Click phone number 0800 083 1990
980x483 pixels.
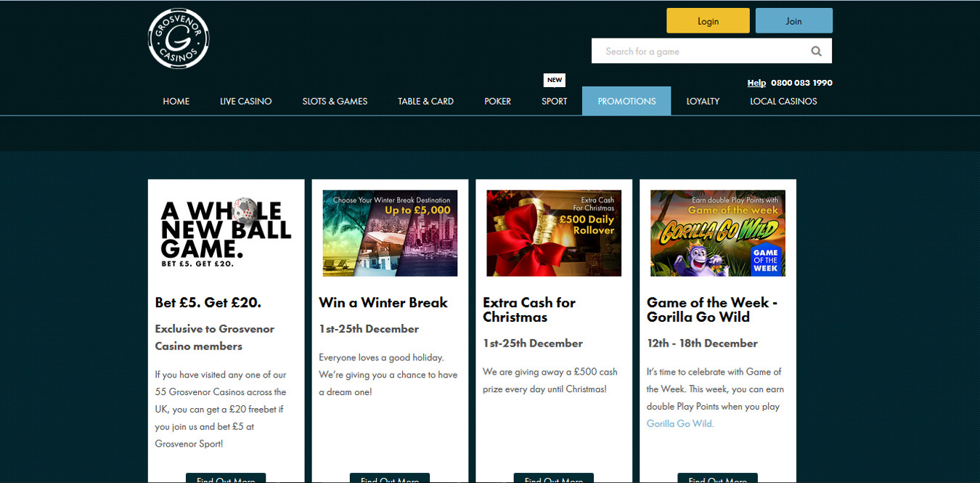point(801,83)
